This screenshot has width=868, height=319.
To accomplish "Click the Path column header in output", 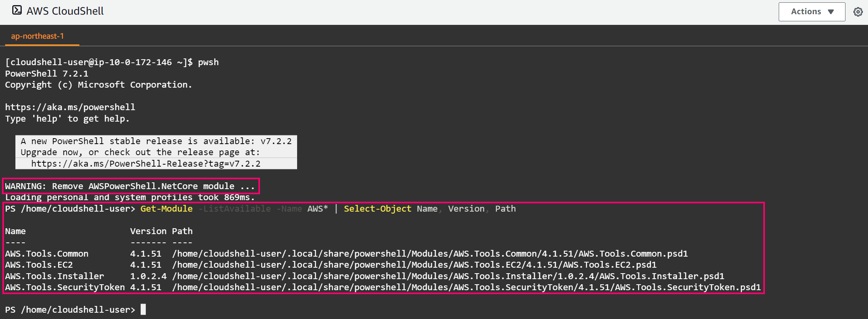I will (x=182, y=231).
